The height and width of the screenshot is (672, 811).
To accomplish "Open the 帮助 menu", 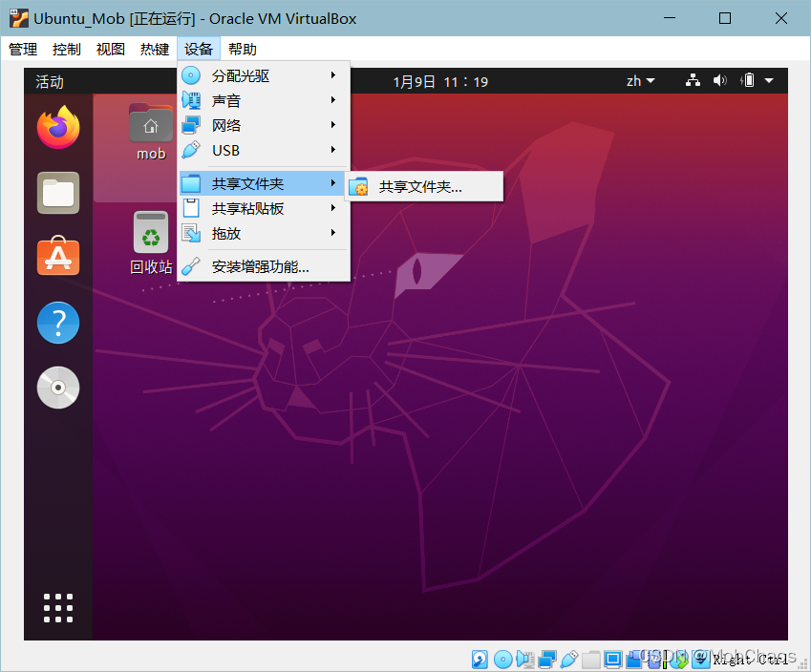I will pyautogui.click(x=243, y=49).
